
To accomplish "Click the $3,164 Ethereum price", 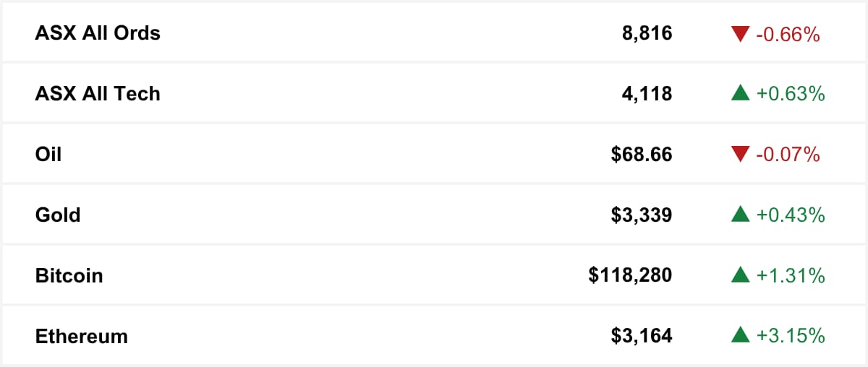I will click(x=642, y=337).
